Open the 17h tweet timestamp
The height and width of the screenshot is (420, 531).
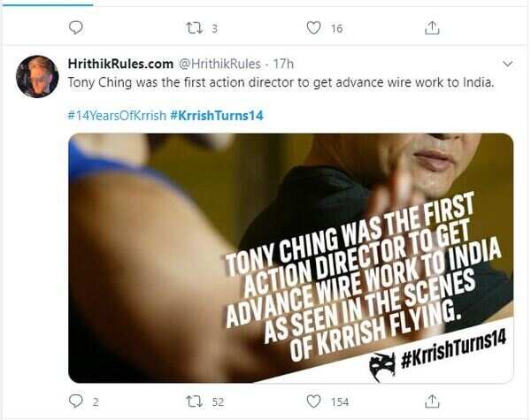284,64
